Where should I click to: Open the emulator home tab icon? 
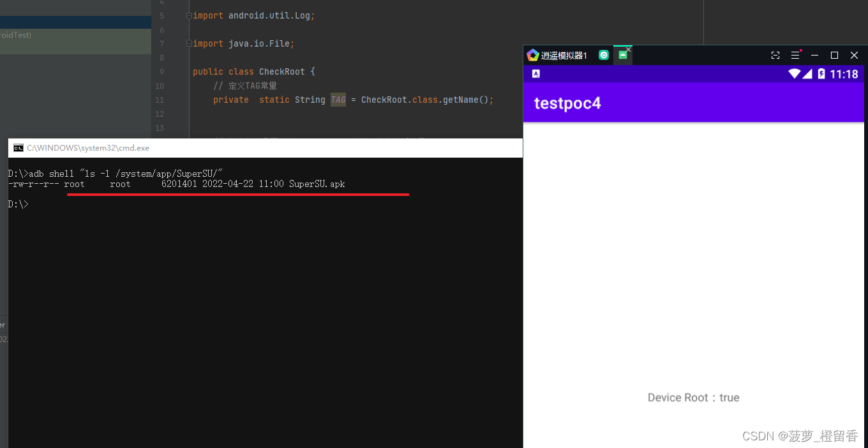tap(604, 55)
